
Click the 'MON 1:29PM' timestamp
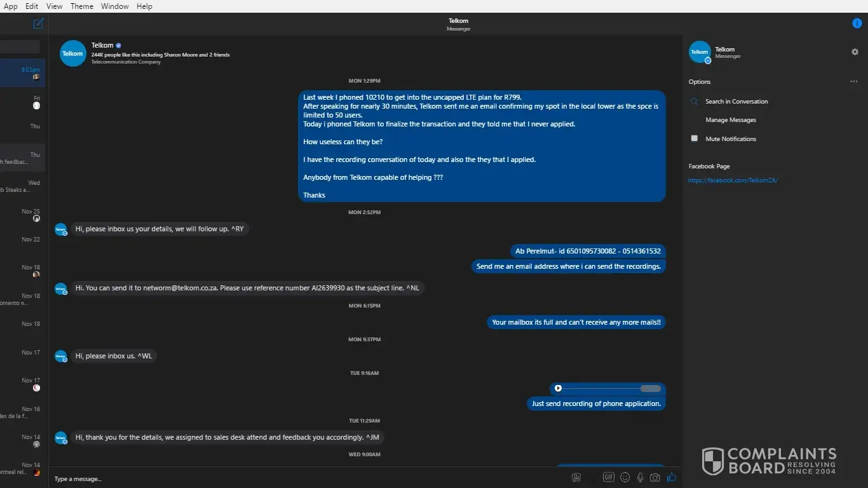tap(365, 81)
